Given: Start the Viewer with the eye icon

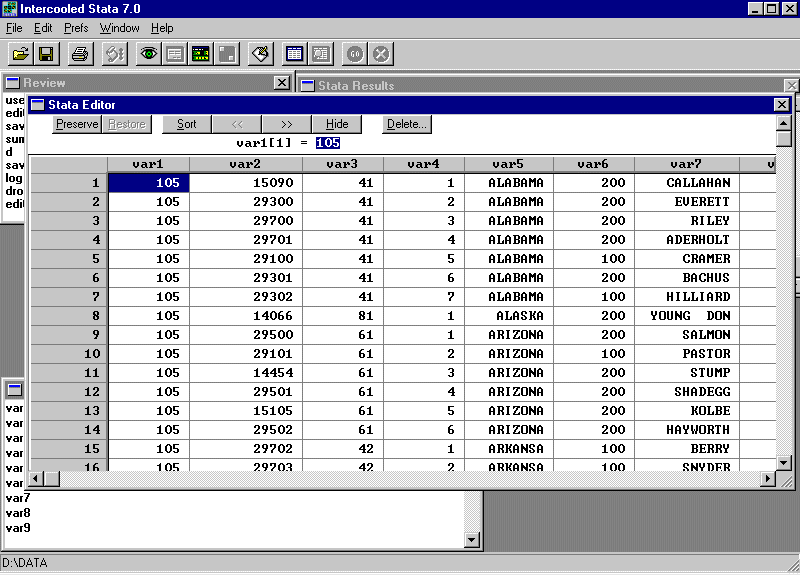Looking at the screenshot, I should point(149,54).
